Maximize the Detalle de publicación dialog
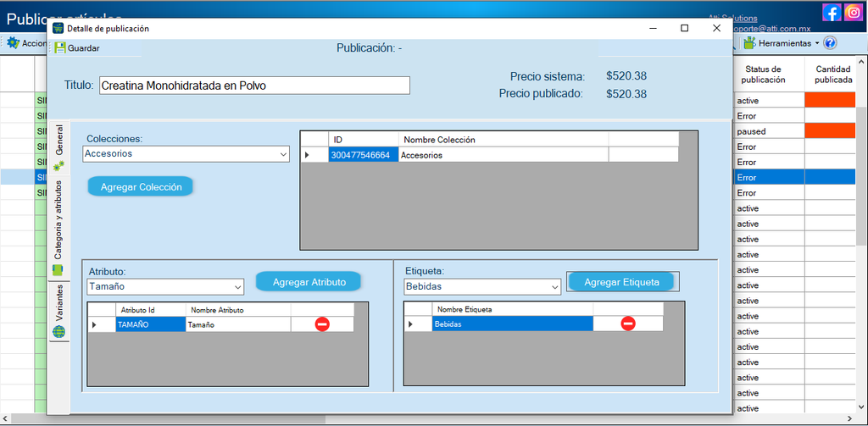Viewport: 868px width, 426px height. (685, 28)
